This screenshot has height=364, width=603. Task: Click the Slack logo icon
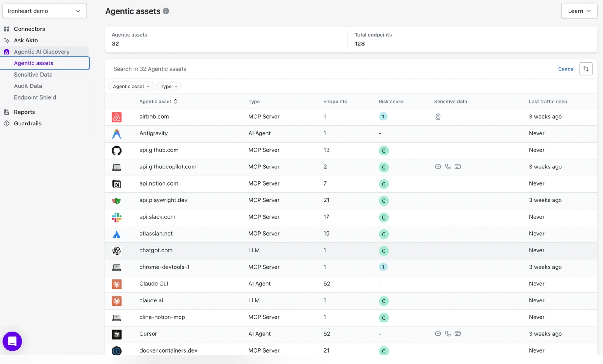[117, 217]
